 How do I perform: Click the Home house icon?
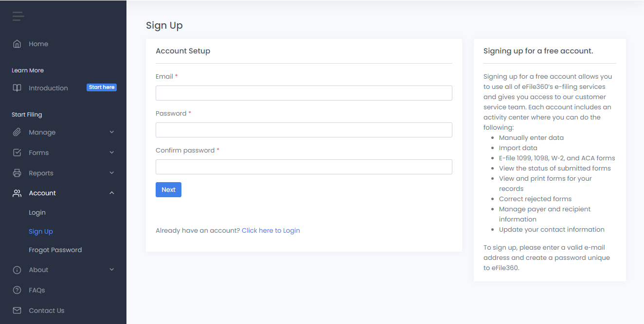point(17,44)
